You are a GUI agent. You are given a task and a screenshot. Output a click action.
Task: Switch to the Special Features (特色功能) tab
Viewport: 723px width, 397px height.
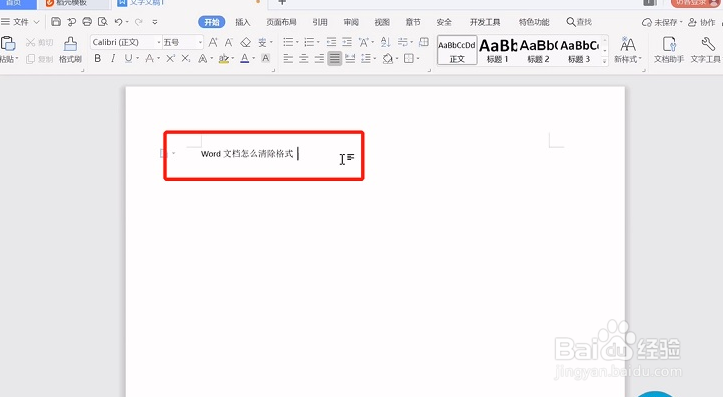click(x=534, y=22)
